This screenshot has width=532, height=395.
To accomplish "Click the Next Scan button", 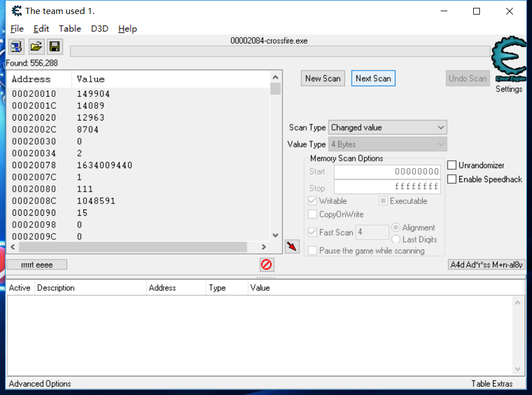I will [x=373, y=78].
